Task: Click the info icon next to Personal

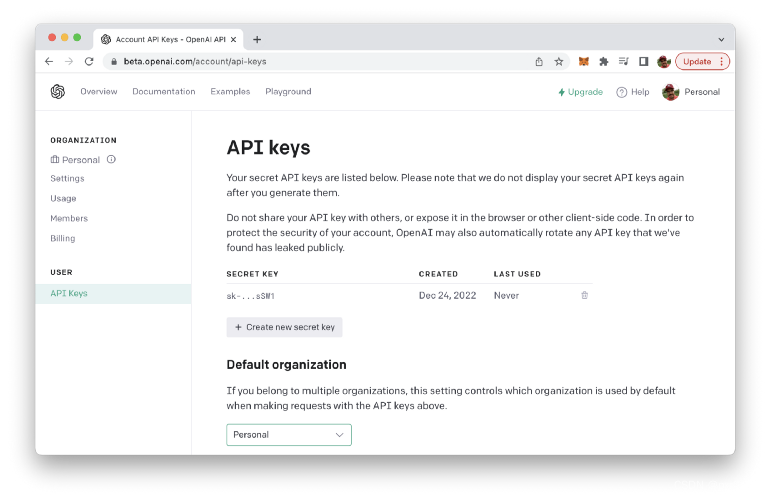Action: (111, 159)
